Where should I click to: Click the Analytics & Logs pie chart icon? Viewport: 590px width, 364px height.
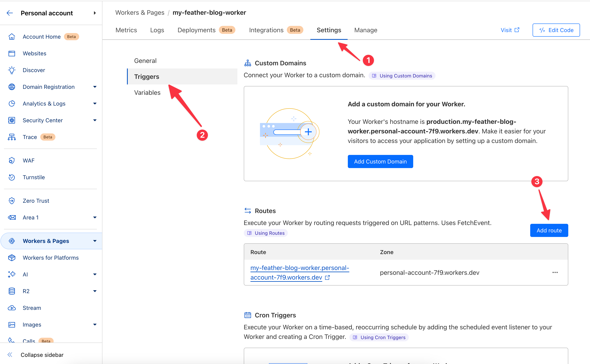tap(12, 104)
